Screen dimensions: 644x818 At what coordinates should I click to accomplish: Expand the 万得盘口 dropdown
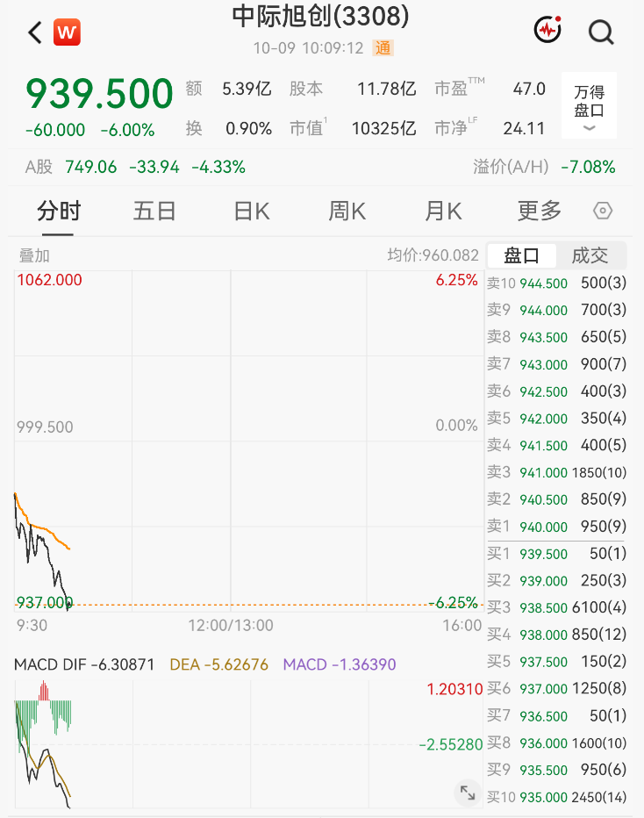click(590, 105)
